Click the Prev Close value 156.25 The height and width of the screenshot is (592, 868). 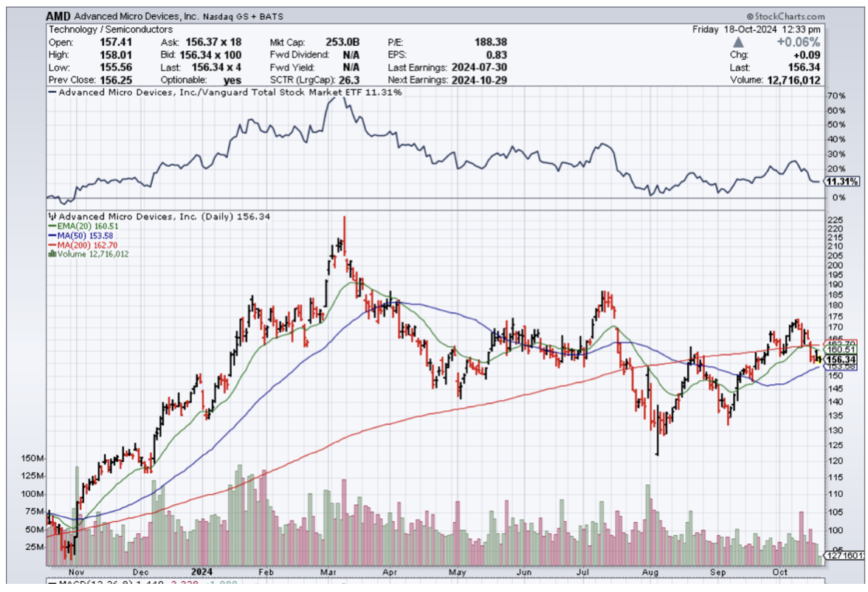click(x=116, y=80)
